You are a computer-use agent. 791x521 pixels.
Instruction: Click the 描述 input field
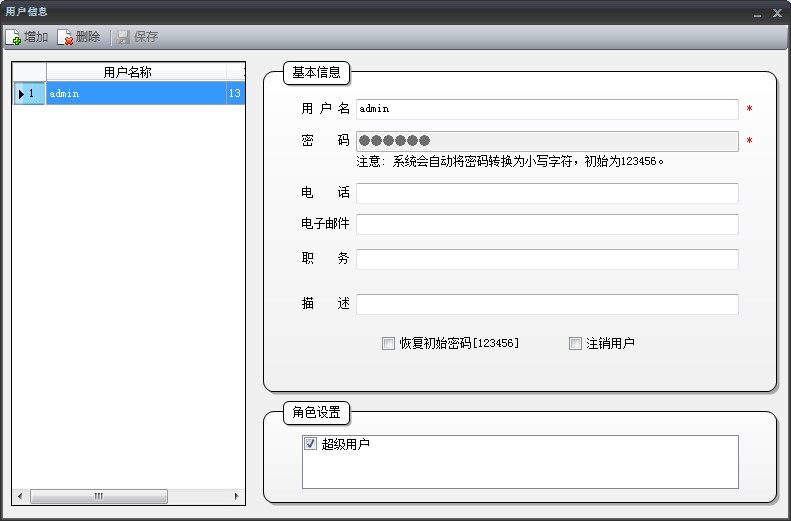click(546, 304)
